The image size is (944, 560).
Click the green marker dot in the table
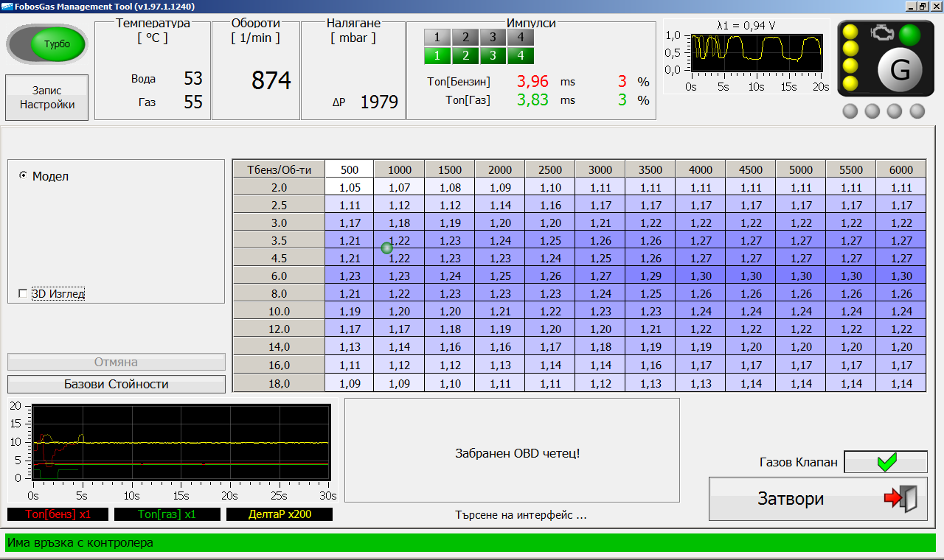pyautogui.click(x=386, y=248)
